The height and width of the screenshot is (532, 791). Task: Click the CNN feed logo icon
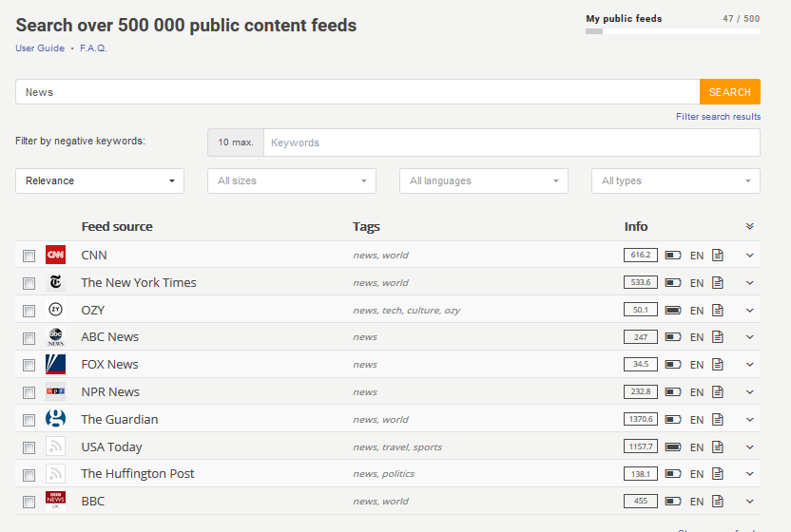click(x=55, y=256)
